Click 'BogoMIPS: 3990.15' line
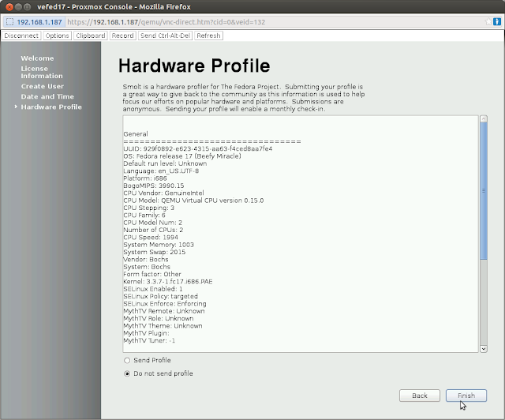 [154, 186]
